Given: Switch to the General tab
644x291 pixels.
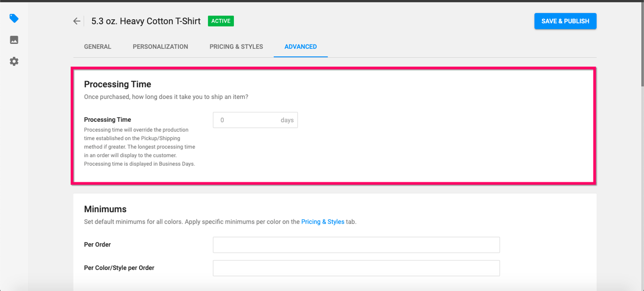Looking at the screenshot, I should click(97, 47).
